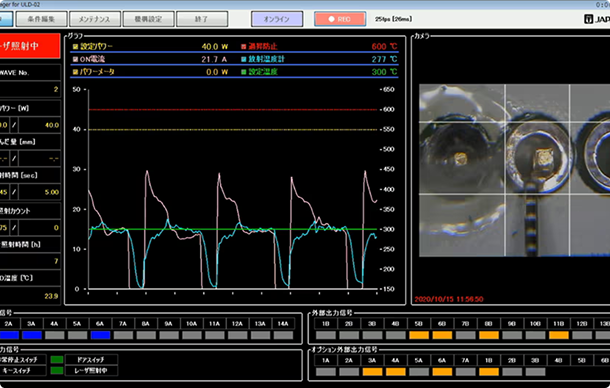Click the orange indicator under external output 6B

[442, 335]
